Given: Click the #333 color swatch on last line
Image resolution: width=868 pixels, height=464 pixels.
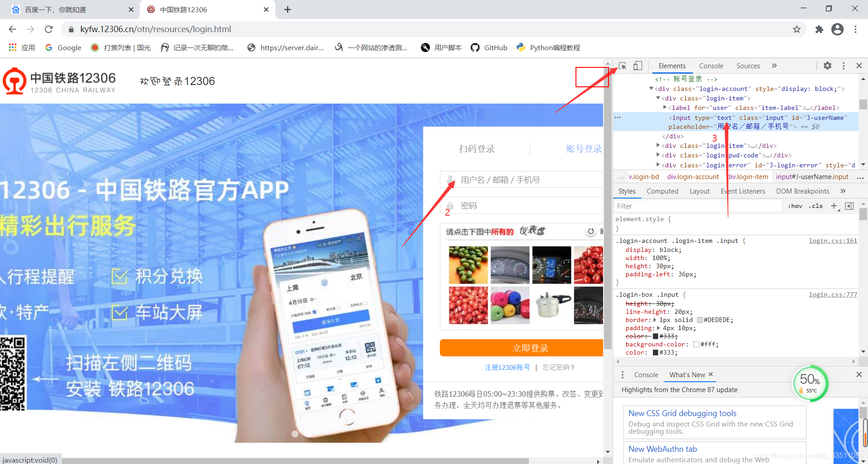Looking at the screenshot, I should [656, 353].
